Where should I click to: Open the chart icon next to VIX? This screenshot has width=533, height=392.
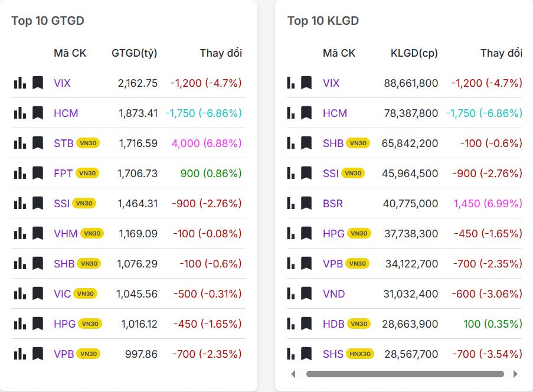[x=19, y=83]
